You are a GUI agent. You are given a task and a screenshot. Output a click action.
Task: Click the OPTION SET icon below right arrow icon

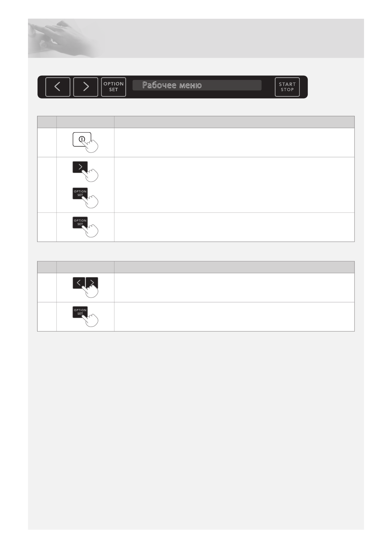(x=80, y=193)
